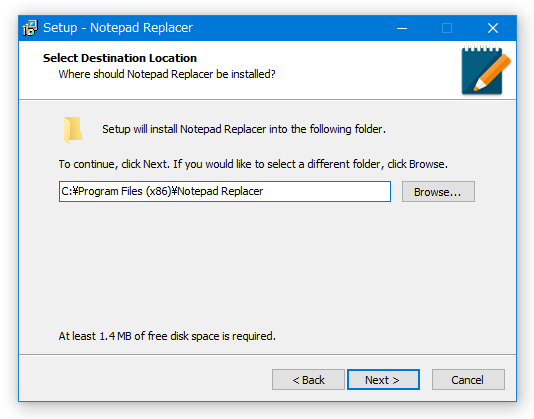Return with the < Back button
This screenshot has width=534, height=419.
(x=308, y=379)
